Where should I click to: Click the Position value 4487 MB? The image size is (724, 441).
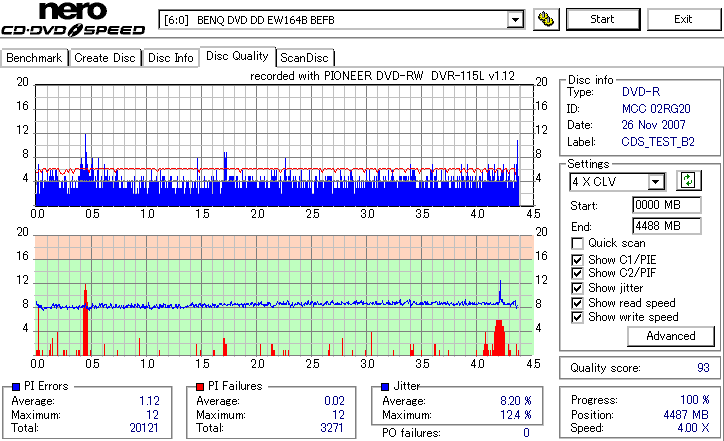pyautogui.click(x=686, y=415)
